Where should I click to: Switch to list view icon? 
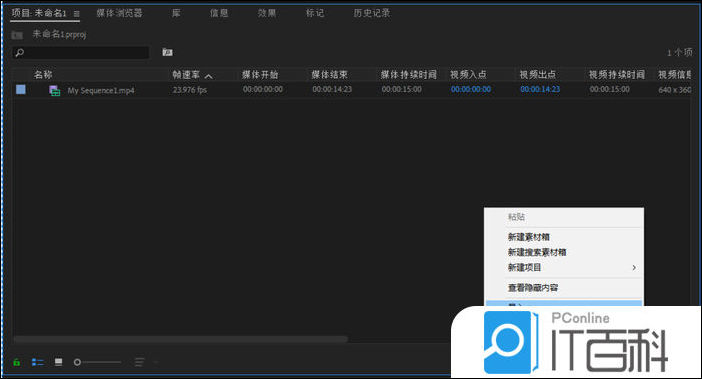38,362
